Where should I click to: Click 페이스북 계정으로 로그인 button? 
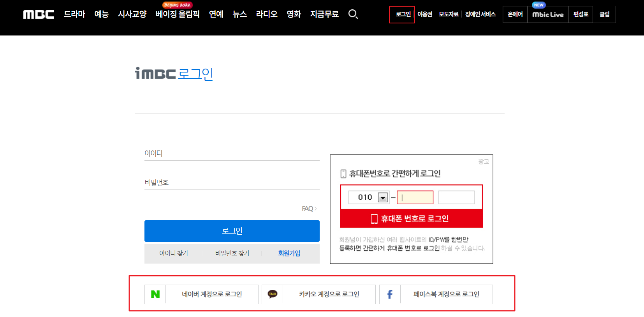click(436, 294)
